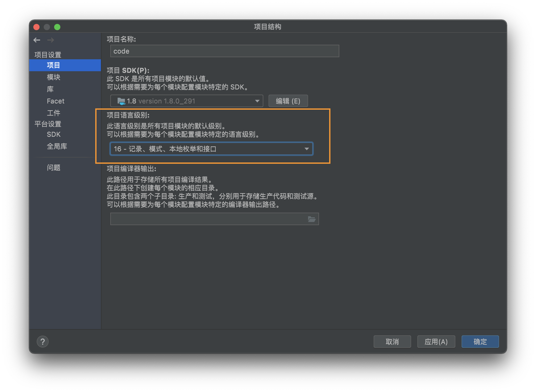The width and height of the screenshot is (536, 392).
Task: Select 库 in the sidebar
Action: tap(50, 89)
